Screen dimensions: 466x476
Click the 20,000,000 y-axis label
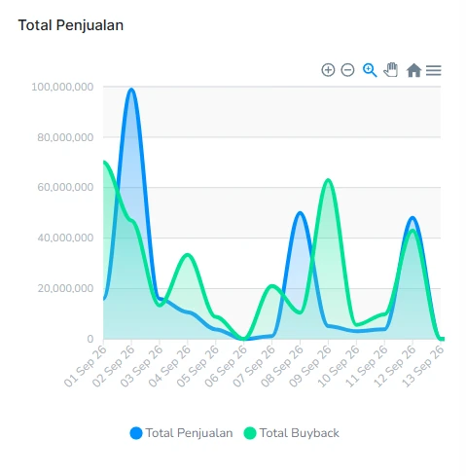[65, 288]
